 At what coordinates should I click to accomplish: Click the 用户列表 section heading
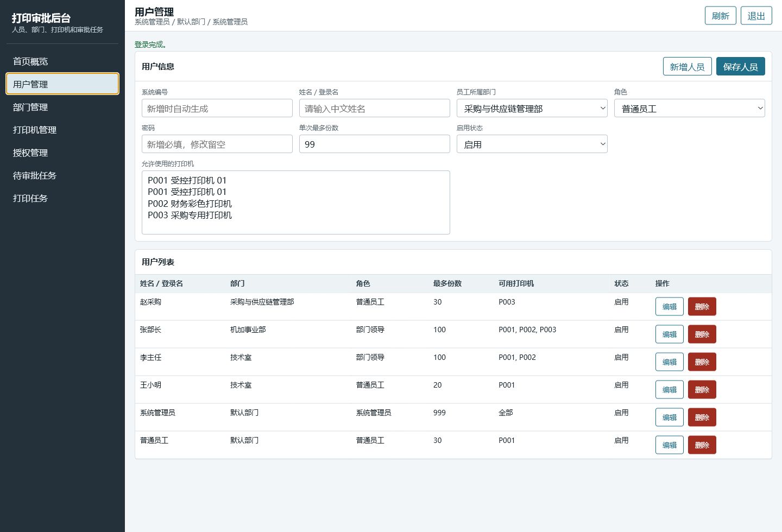pos(157,262)
